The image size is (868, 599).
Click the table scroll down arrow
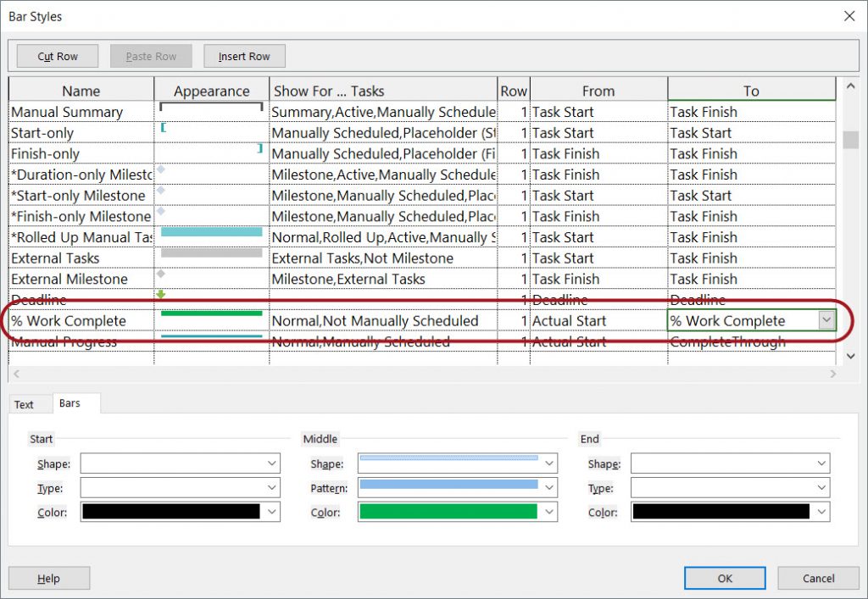[851, 356]
